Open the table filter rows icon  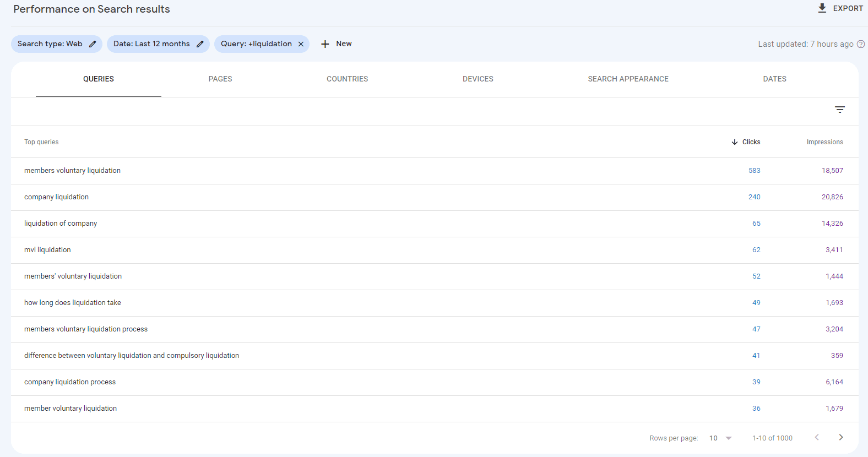[839, 110]
